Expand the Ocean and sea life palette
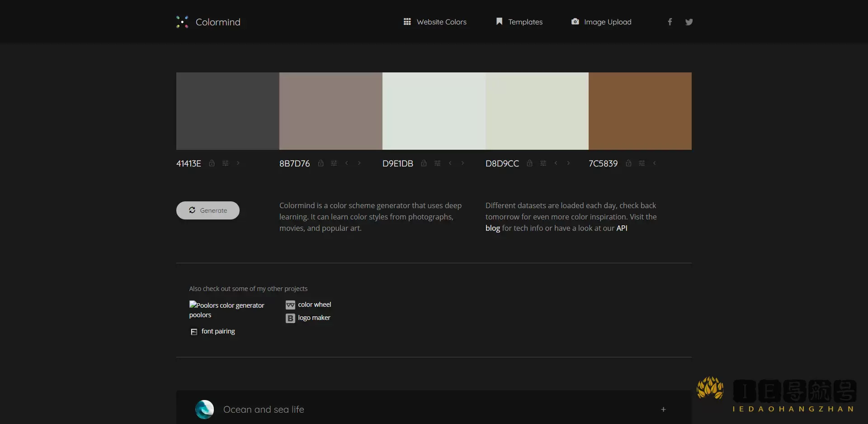Screen dimensions: 868x424 coord(663,409)
